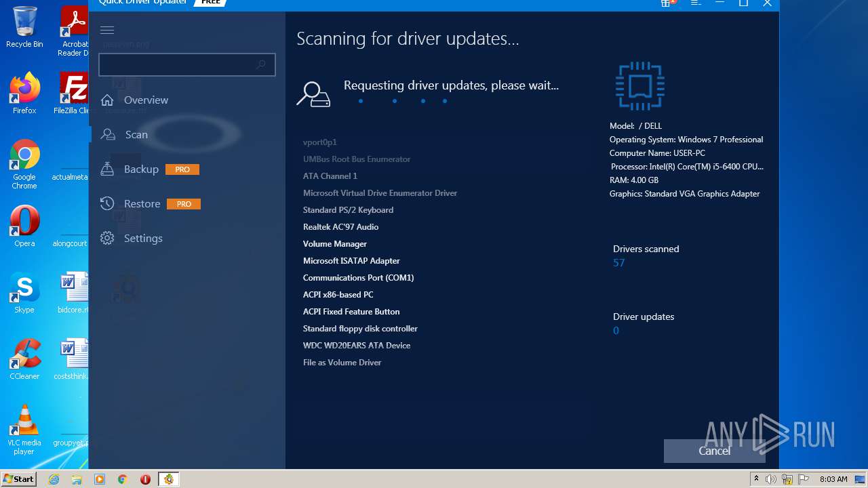The image size is (868, 488).
Task: Select ATA Channel 1 entry
Action: pos(330,176)
